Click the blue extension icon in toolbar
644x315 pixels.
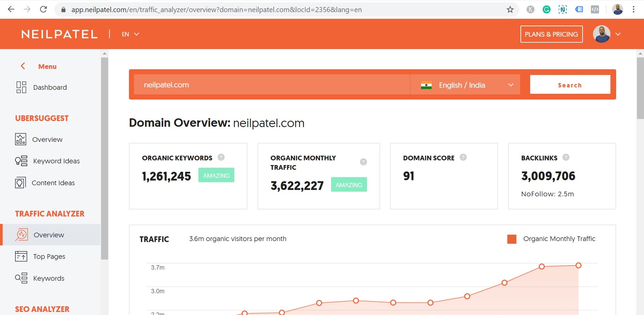click(579, 9)
